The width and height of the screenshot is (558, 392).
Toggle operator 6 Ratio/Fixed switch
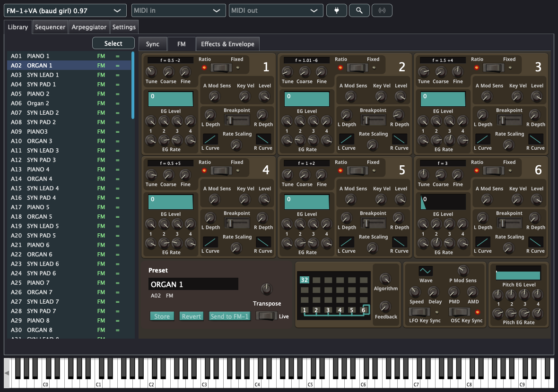click(494, 170)
